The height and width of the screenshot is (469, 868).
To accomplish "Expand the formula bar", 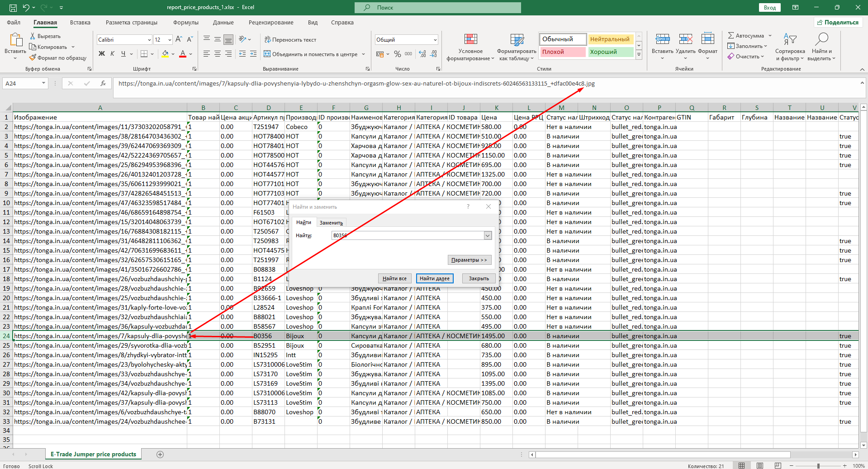I will pos(862,83).
